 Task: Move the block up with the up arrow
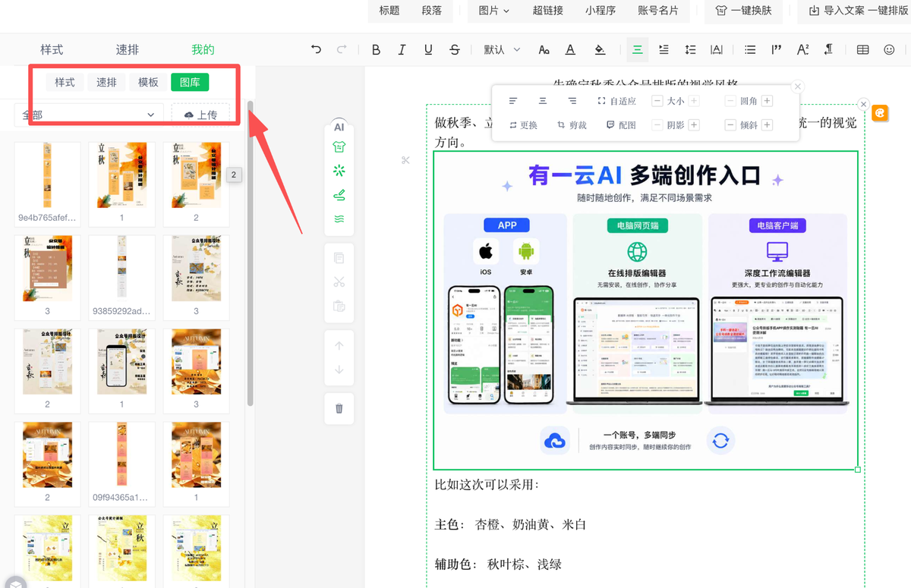click(x=339, y=346)
